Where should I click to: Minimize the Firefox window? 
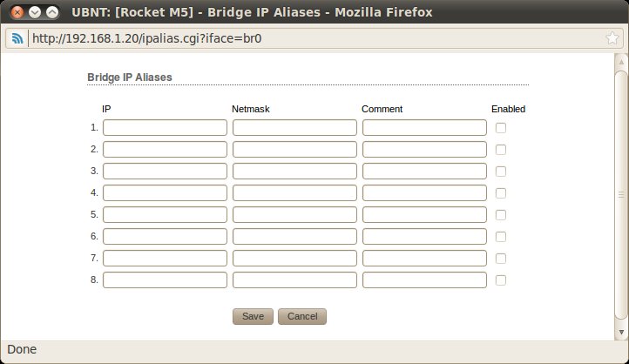tap(35, 13)
